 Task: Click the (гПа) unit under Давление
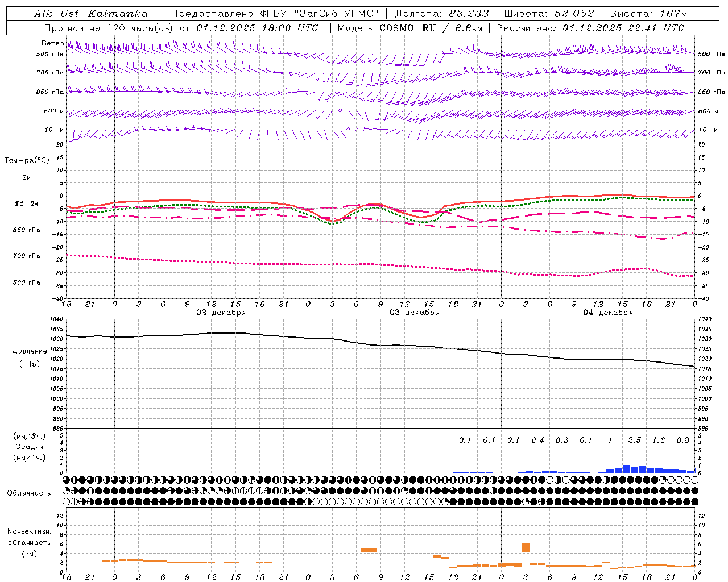pos(30,364)
